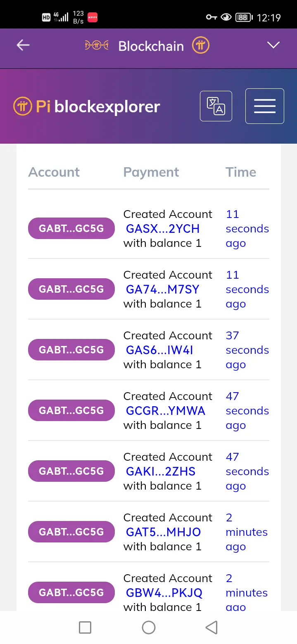
Task: Tap the Pi coin icon beside Blockchain
Action: pos(201,45)
